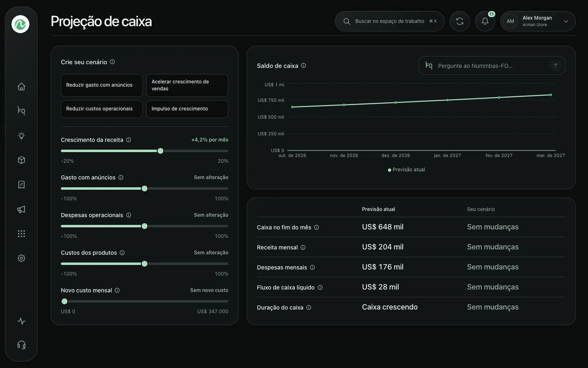Click the Nummbas logo icon
The image size is (588, 368).
pyautogui.click(x=20, y=24)
